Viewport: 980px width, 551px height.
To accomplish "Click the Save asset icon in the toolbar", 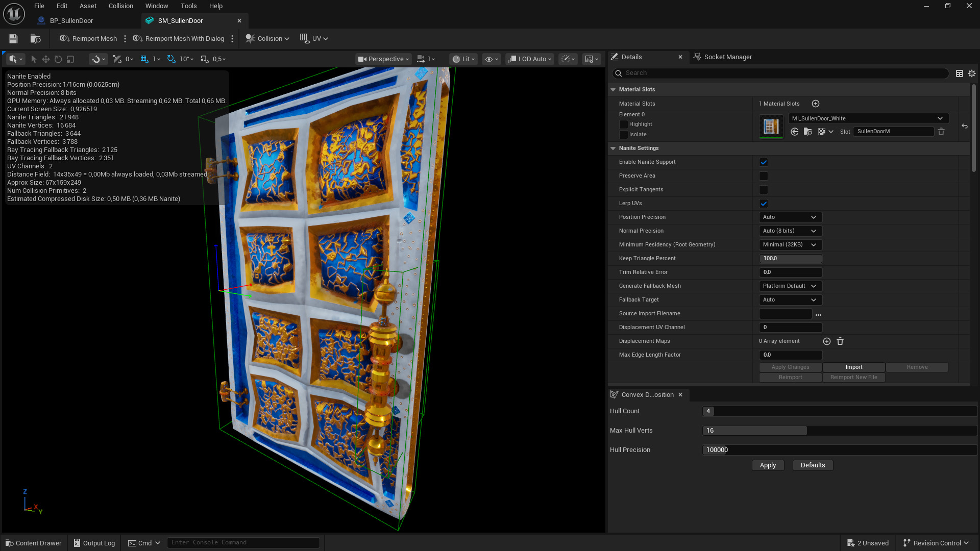I will [x=13, y=38].
